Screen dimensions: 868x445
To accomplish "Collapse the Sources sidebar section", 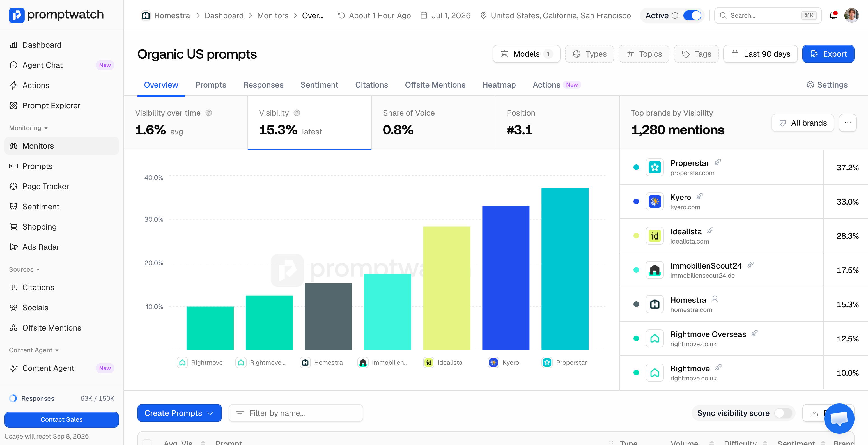I will [24, 269].
